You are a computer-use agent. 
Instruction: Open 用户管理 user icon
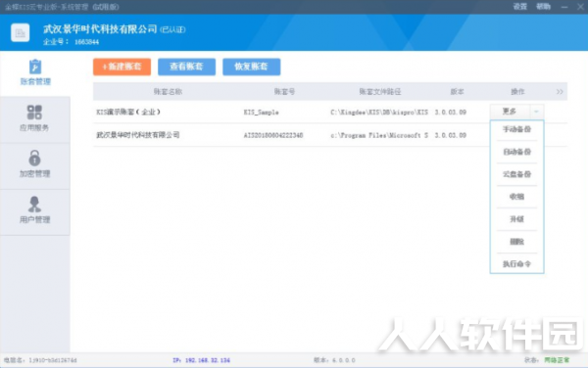34,204
